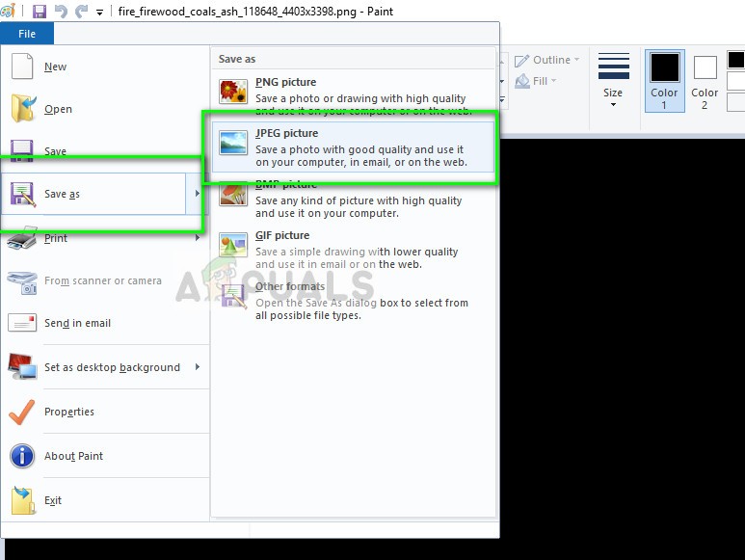Click the Save icon in Quick Access Toolbar

pyautogui.click(x=40, y=11)
